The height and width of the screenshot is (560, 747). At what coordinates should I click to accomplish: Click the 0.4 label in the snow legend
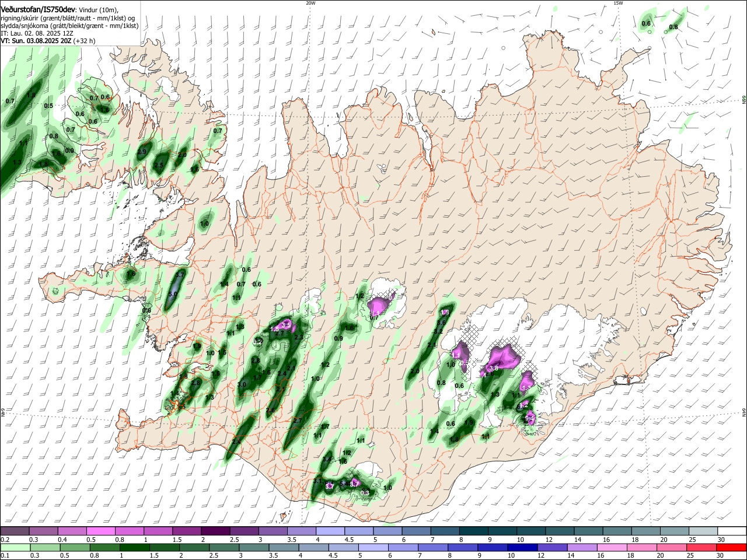pos(62,540)
